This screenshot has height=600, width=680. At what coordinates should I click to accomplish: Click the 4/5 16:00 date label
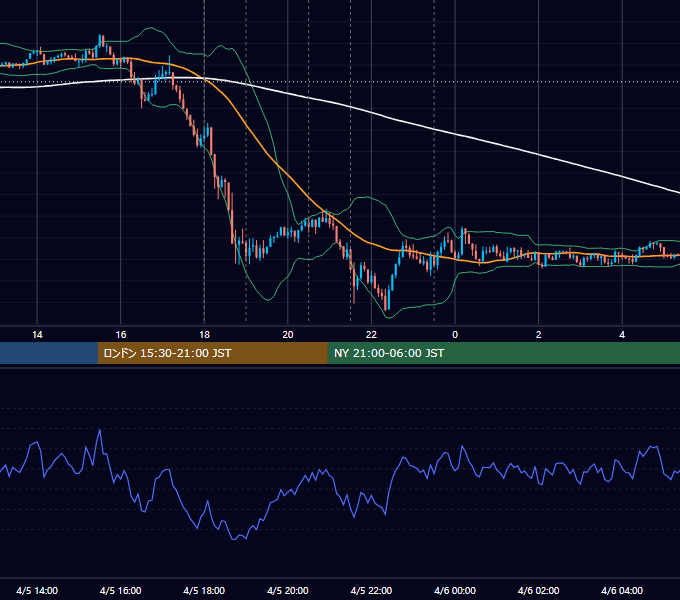click(x=121, y=590)
